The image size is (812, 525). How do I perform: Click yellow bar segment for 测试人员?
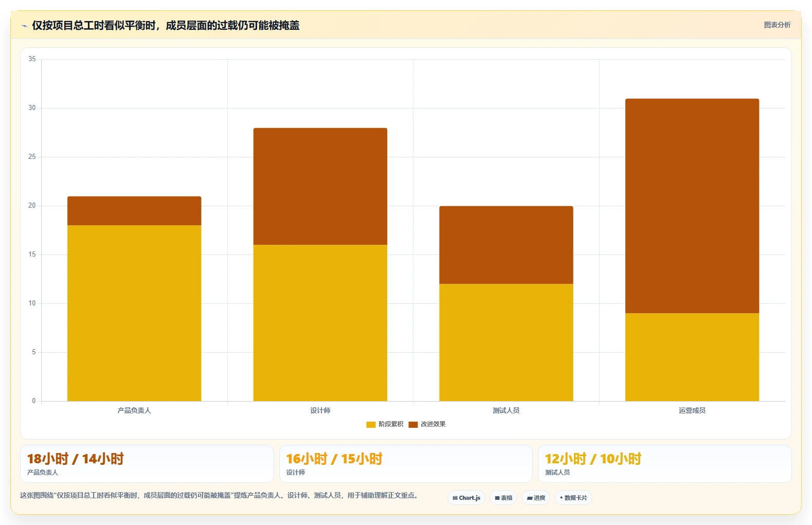click(x=506, y=342)
